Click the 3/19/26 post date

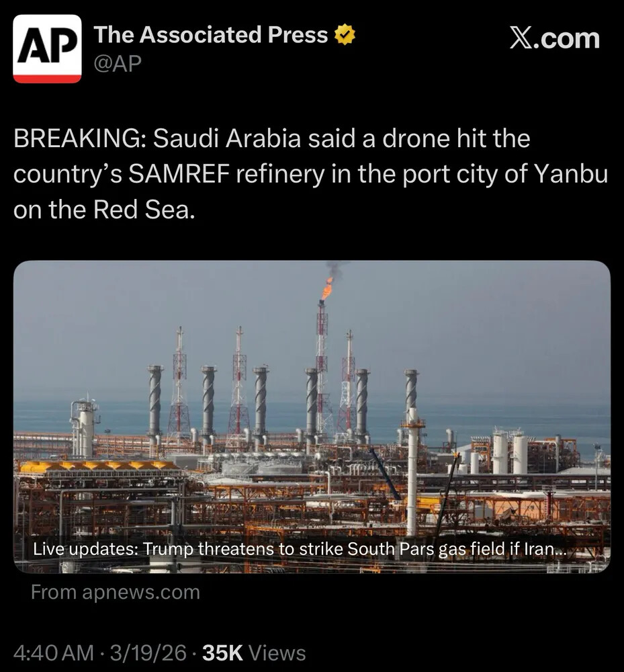[x=148, y=653]
